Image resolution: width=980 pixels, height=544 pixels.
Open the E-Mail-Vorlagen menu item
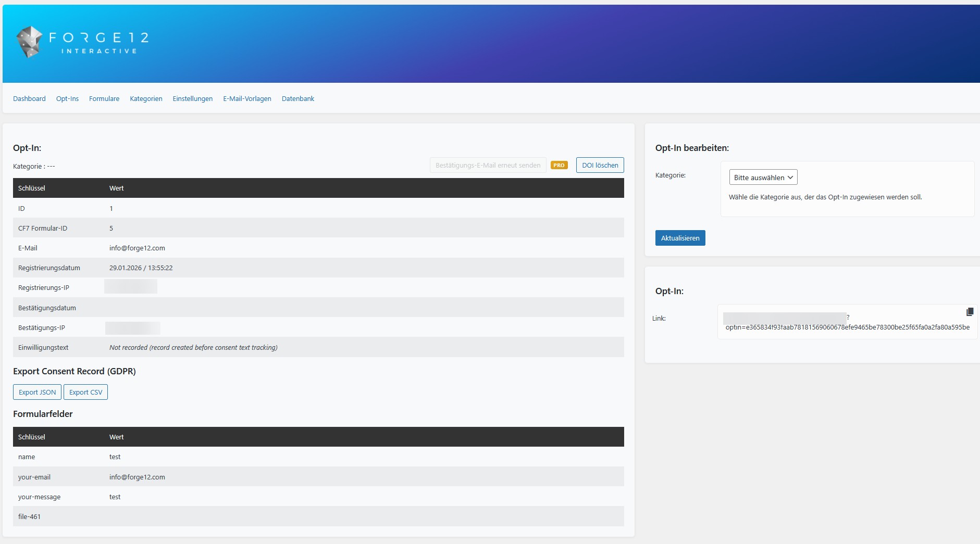click(x=247, y=98)
